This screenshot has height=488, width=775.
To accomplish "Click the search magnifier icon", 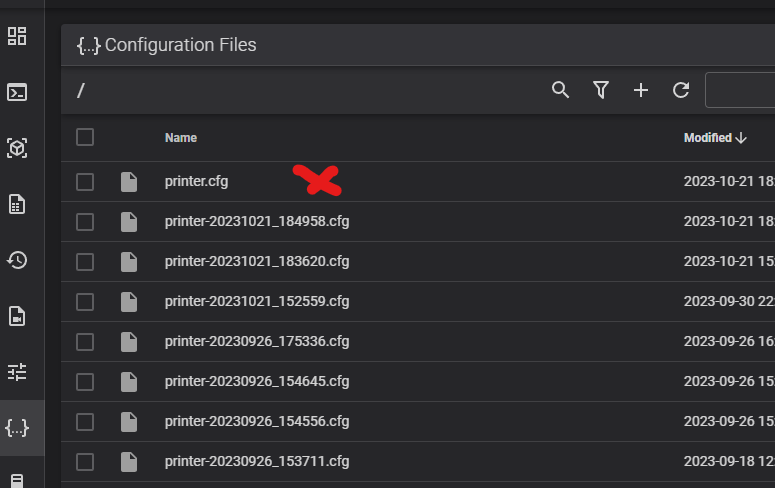I will tap(560, 90).
